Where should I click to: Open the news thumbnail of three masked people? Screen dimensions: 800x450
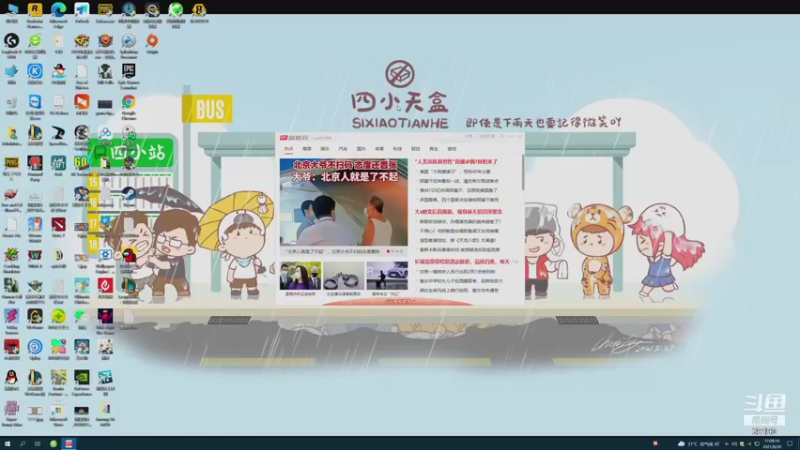tap(301, 276)
